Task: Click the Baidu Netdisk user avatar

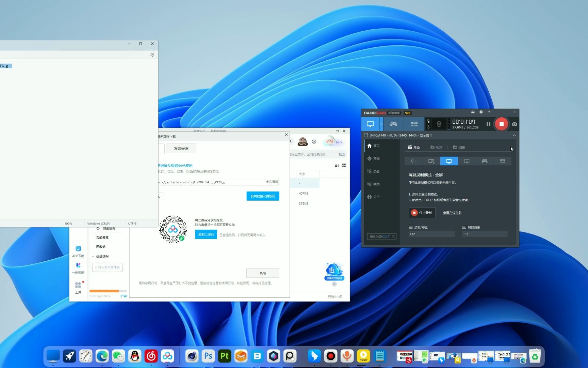Action: (303, 141)
